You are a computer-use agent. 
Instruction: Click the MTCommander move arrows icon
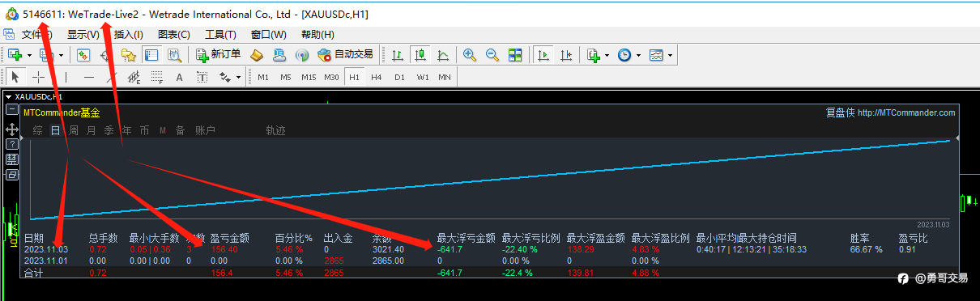pos(11,129)
